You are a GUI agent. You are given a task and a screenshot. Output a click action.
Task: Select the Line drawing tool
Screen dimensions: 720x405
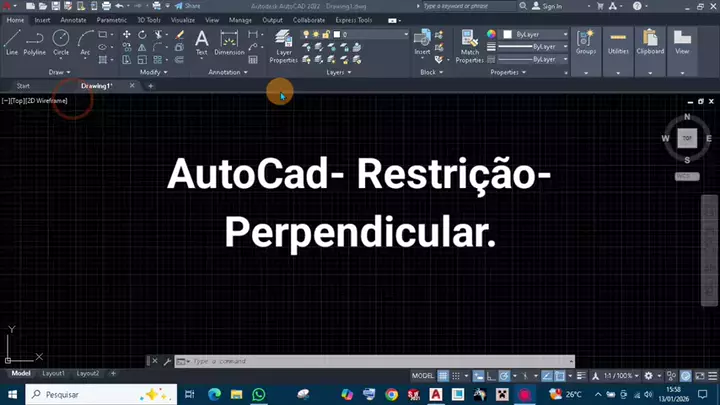click(x=12, y=41)
